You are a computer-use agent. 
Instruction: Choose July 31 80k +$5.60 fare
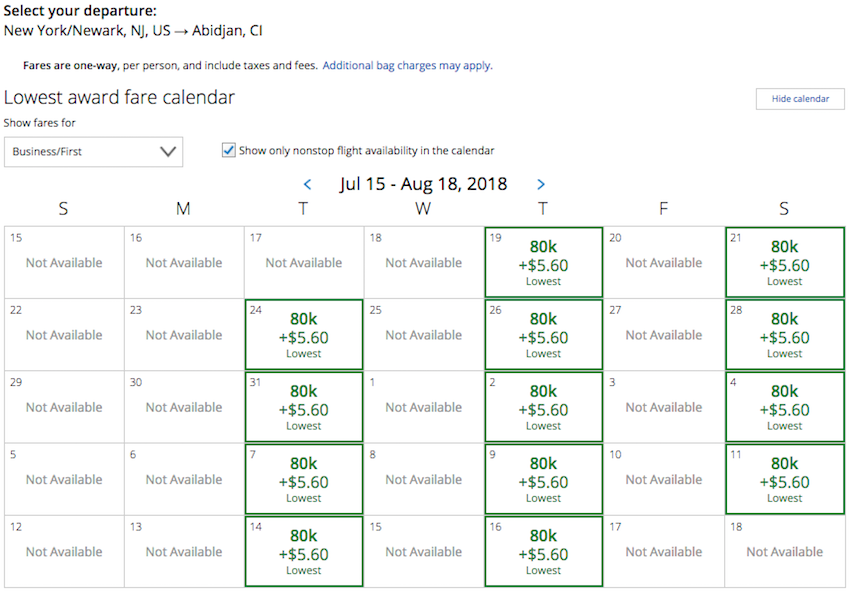coord(304,406)
